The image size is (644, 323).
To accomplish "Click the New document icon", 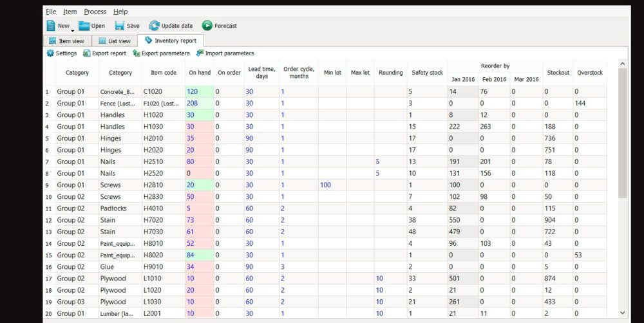I will tap(51, 26).
